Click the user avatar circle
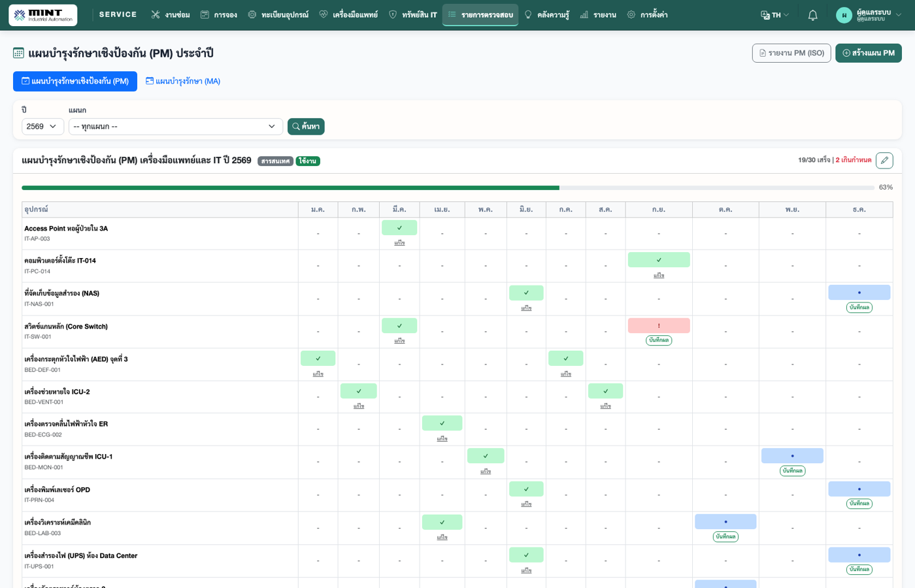The image size is (915, 588). coord(844,15)
